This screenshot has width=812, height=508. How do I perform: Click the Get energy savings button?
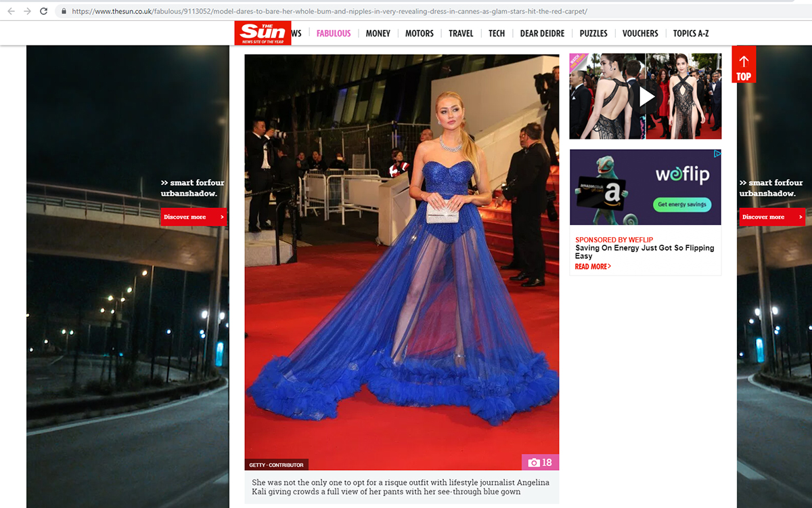(x=682, y=205)
